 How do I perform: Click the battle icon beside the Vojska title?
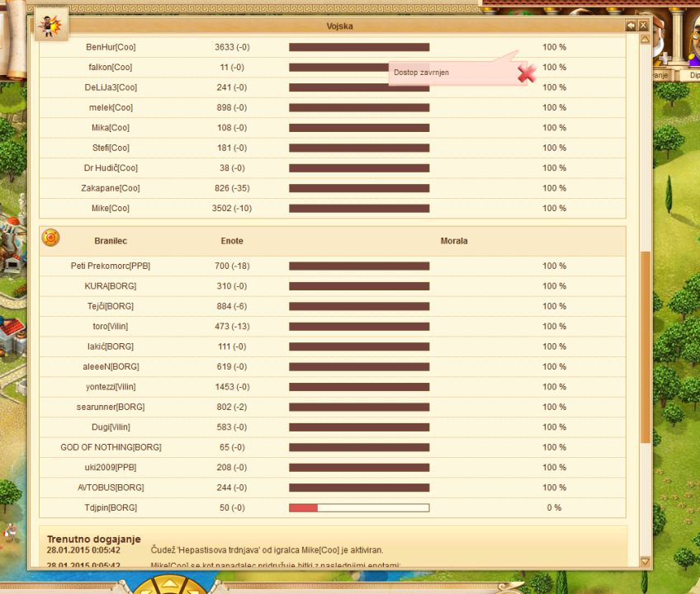pyautogui.click(x=51, y=25)
